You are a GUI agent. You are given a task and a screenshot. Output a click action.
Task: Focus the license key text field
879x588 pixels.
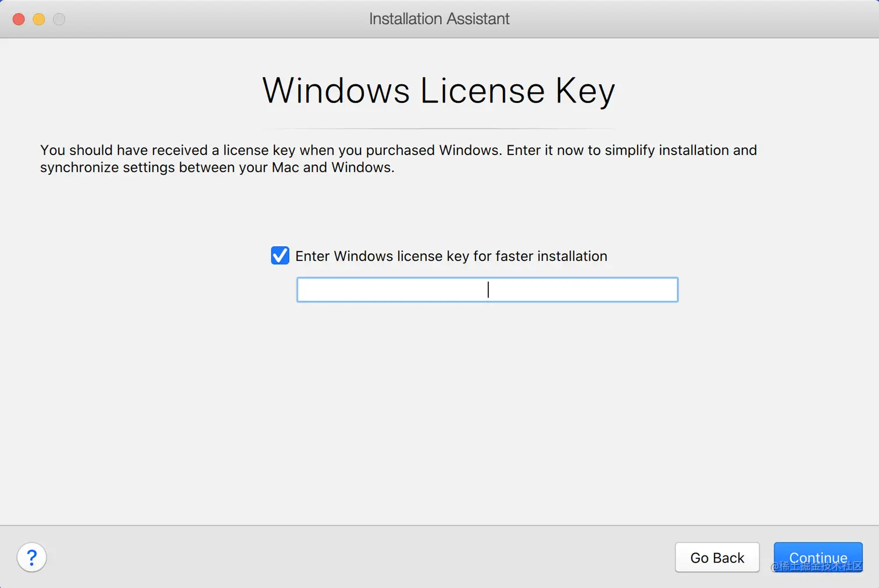tap(487, 290)
